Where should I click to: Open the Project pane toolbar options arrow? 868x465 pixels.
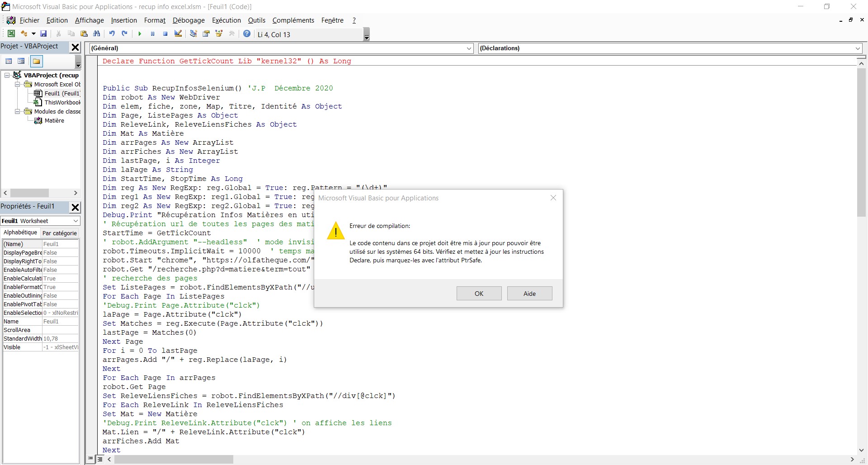click(78, 62)
